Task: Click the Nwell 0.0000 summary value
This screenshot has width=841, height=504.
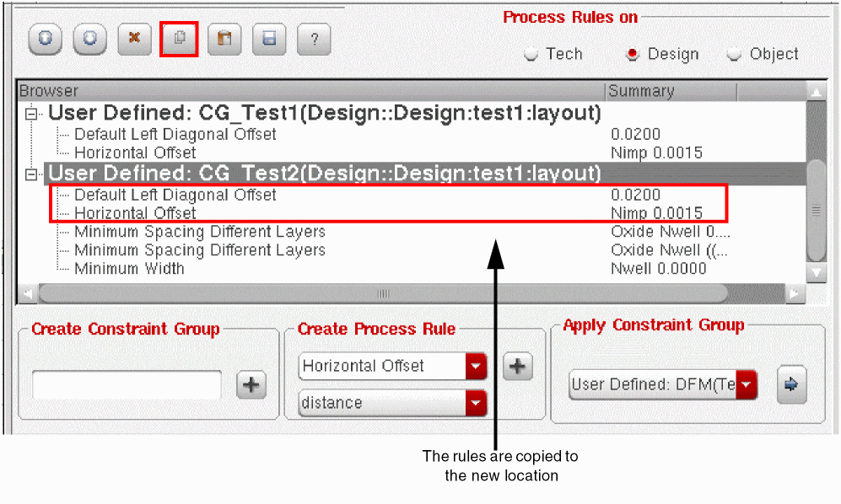Action: (659, 268)
